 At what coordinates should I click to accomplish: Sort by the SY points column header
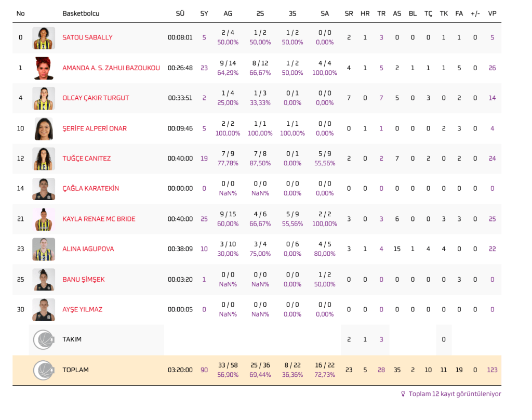(204, 14)
